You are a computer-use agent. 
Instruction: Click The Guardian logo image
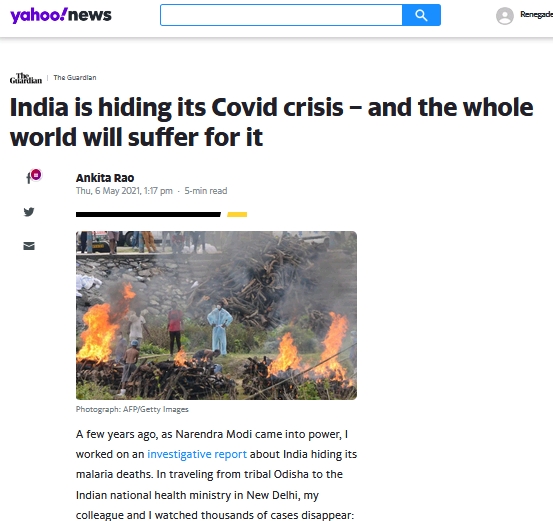(x=26, y=78)
